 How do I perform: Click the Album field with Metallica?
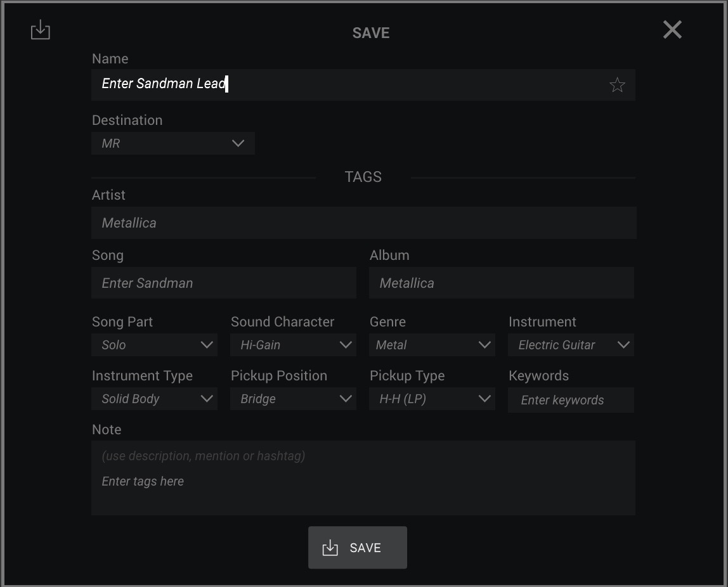502,283
